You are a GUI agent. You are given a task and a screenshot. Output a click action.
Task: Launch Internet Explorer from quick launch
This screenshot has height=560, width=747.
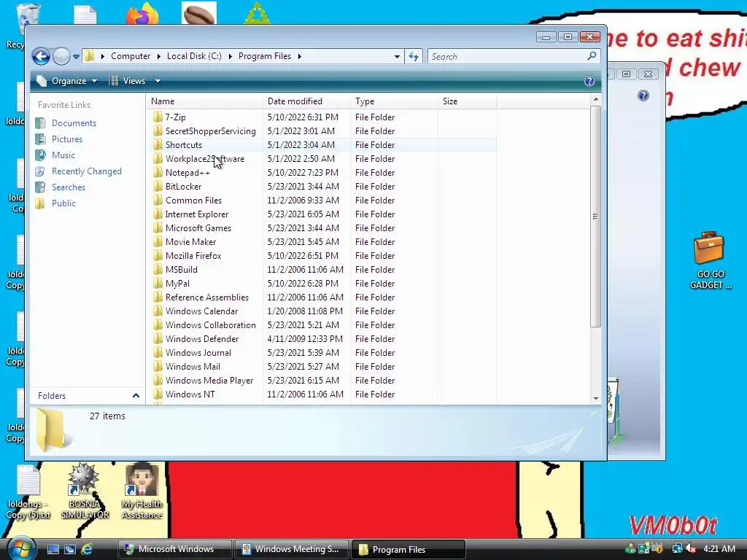pos(87,549)
